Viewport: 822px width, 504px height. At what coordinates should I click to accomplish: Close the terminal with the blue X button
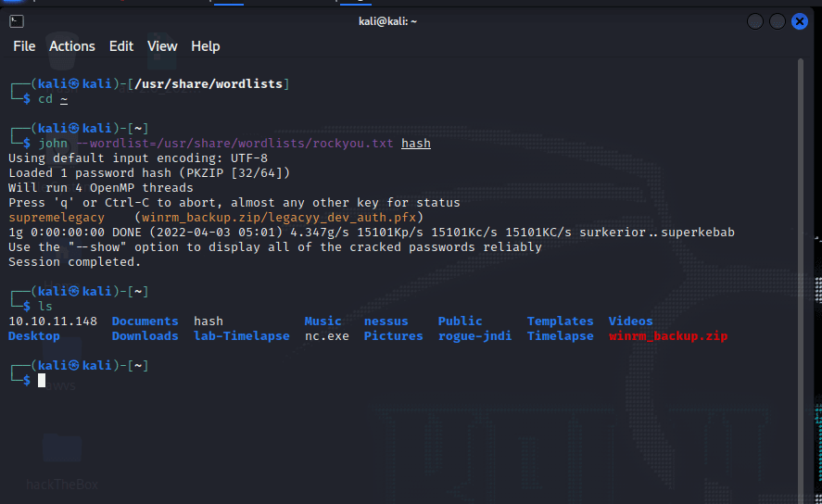coord(800,21)
